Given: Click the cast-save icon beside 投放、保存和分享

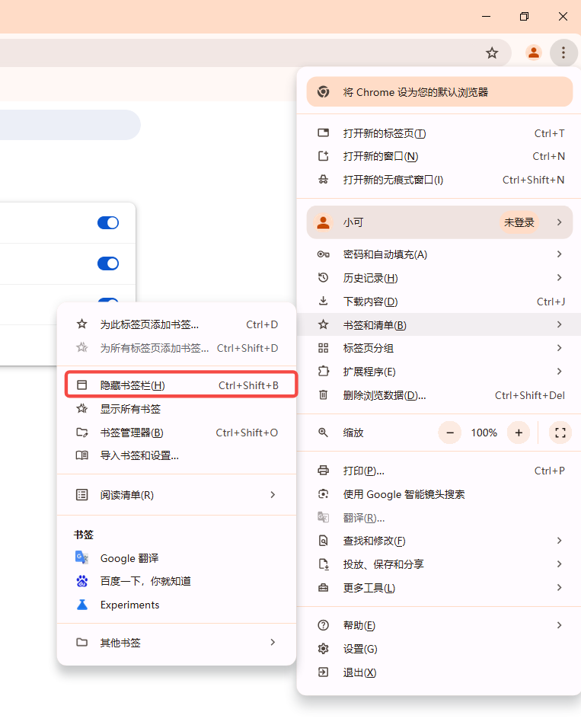Looking at the screenshot, I should pyautogui.click(x=323, y=564).
